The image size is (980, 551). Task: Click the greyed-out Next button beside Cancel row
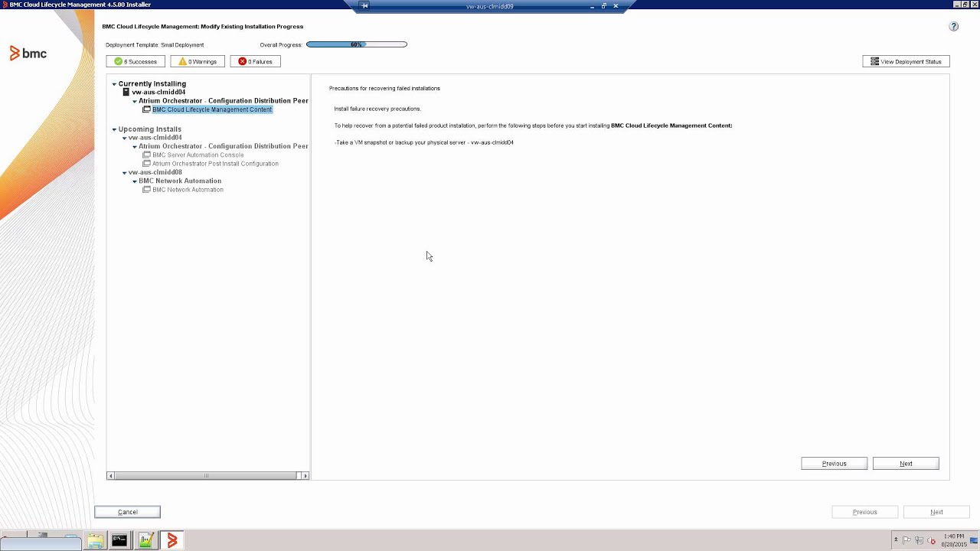[x=936, y=512]
